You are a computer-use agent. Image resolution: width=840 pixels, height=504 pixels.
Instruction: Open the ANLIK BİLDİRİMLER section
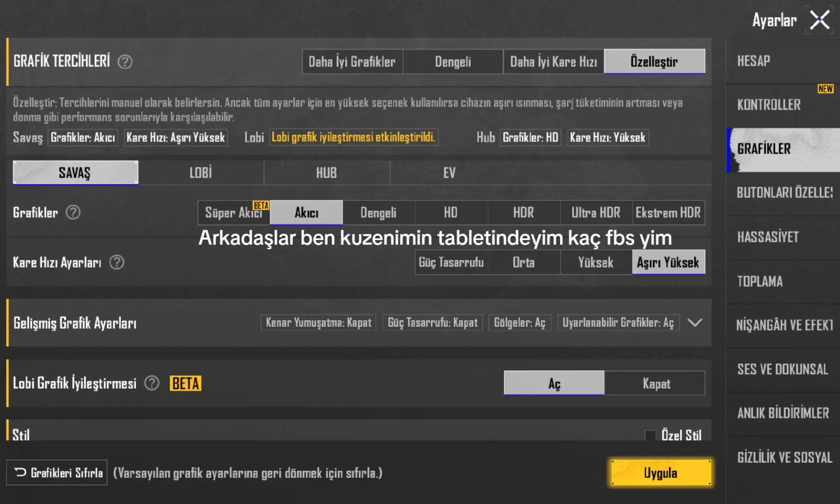point(783,414)
